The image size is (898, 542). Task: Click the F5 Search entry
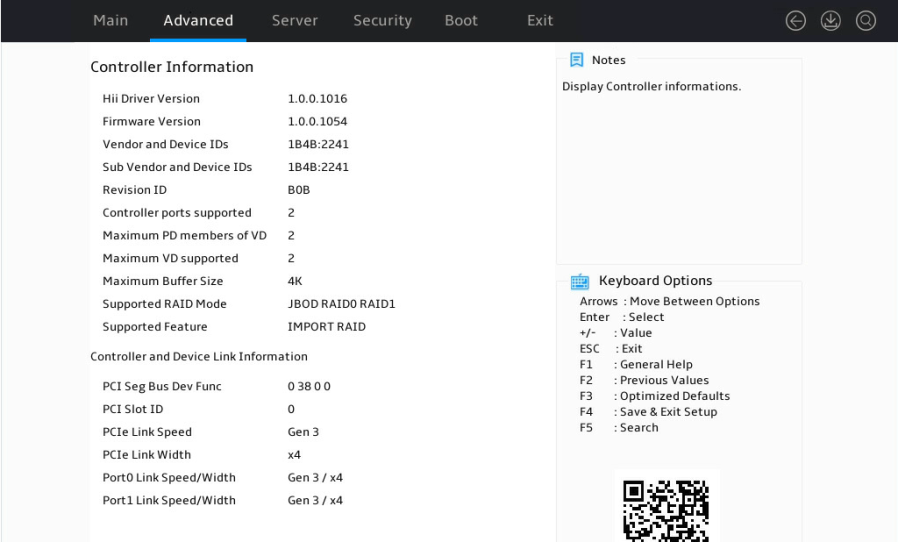click(619, 428)
